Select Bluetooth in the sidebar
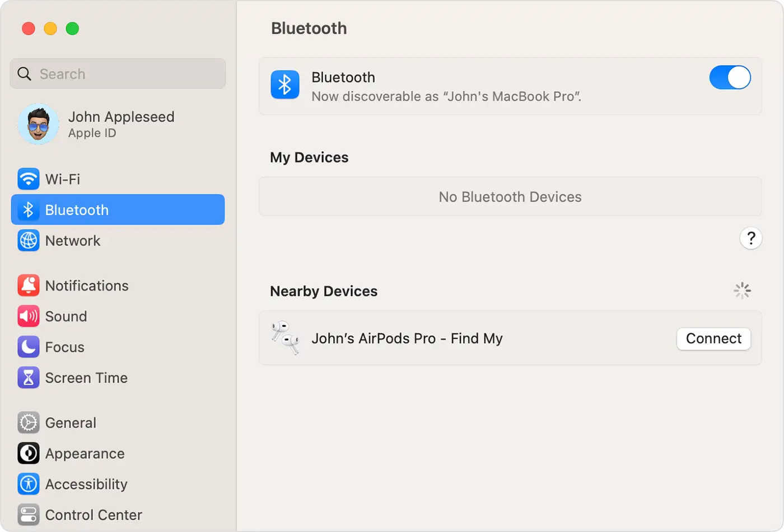 click(x=77, y=209)
